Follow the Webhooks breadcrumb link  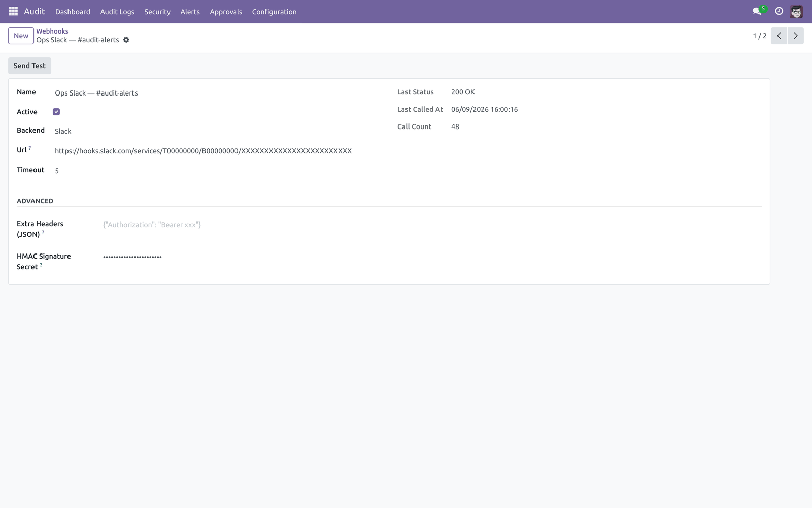(52, 31)
